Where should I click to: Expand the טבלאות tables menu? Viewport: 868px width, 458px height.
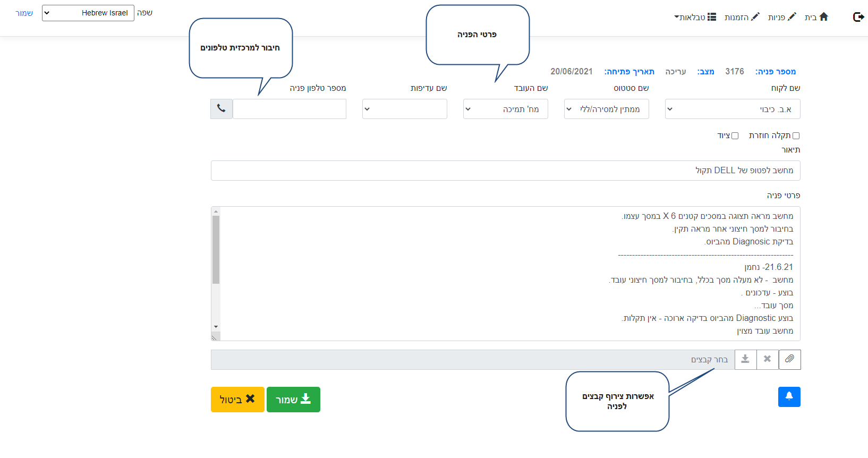click(695, 17)
